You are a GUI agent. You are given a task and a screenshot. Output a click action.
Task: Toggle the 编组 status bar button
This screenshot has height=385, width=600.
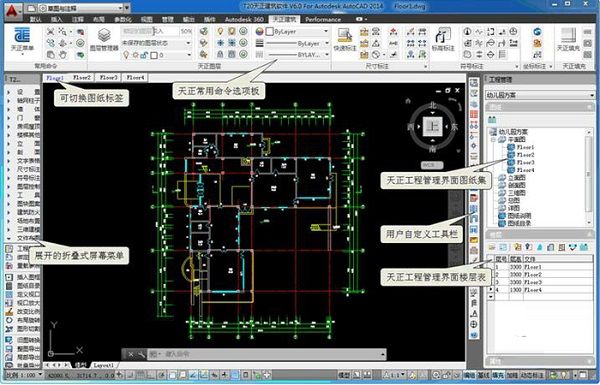point(470,375)
